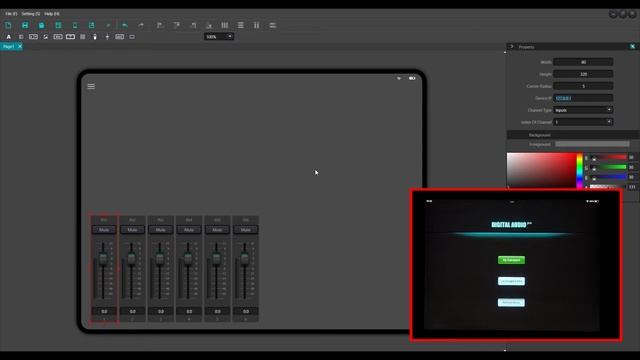Click the rainbow hue strip
Image resolution: width=640 pixels, height=360 pixels.
pyautogui.click(x=579, y=171)
